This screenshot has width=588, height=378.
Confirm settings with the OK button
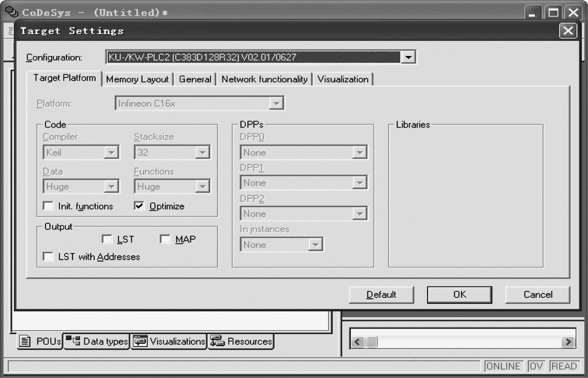click(459, 295)
